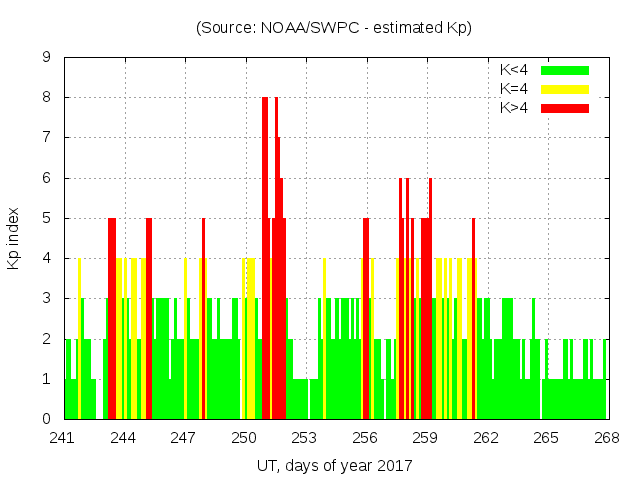Click the NOAA/SWPC source title text
This screenshot has width=640, height=480.
coord(333,28)
